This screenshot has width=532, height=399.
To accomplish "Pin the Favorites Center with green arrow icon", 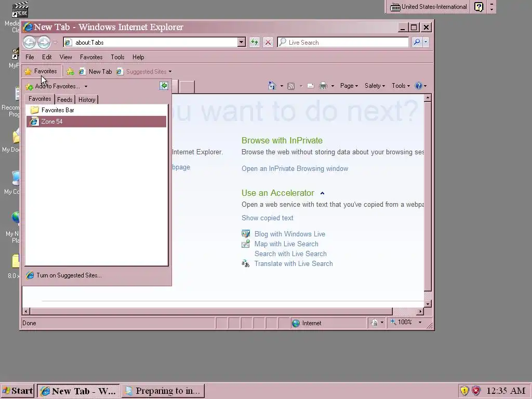I will coord(164,86).
